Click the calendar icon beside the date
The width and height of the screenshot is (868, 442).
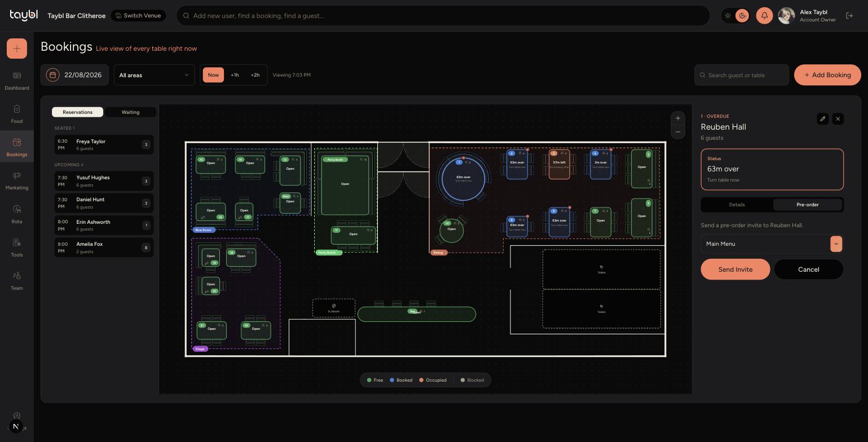coord(52,75)
